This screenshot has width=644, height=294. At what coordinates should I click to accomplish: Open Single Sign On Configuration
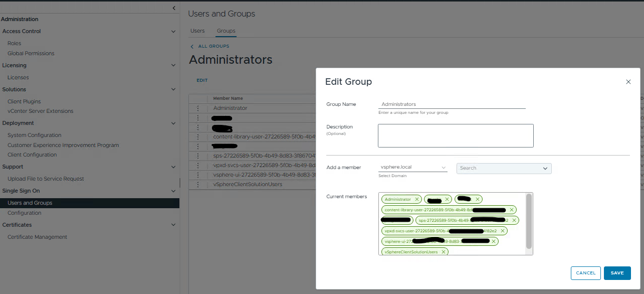pos(25,213)
